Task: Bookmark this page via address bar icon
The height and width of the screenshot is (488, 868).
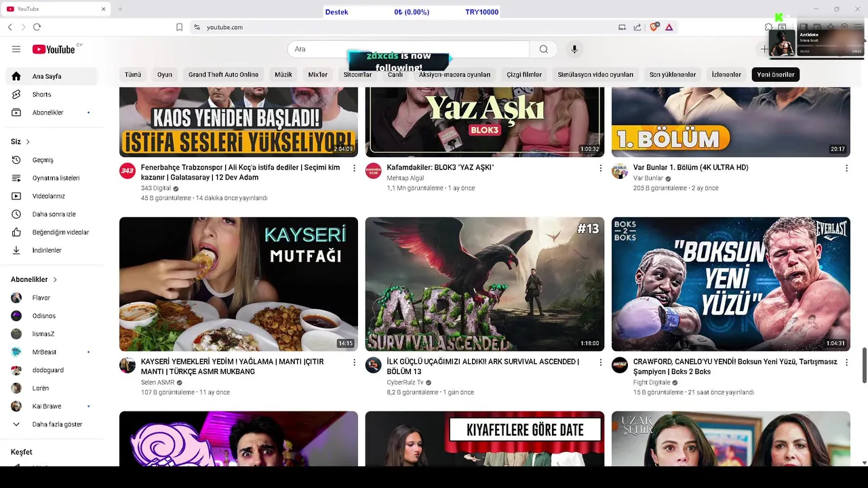Action: (x=179, y=27)
